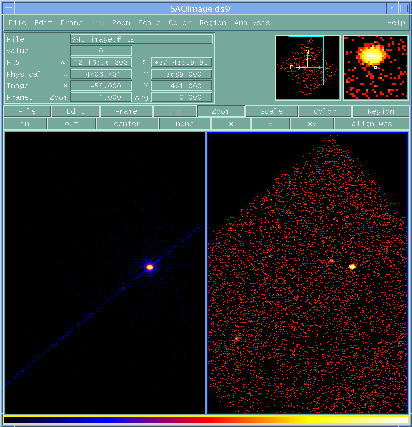Click the white cursor box in magnifier
This screenshot has width=412, height=427.
pyautogui.click(x=375, y=67)
